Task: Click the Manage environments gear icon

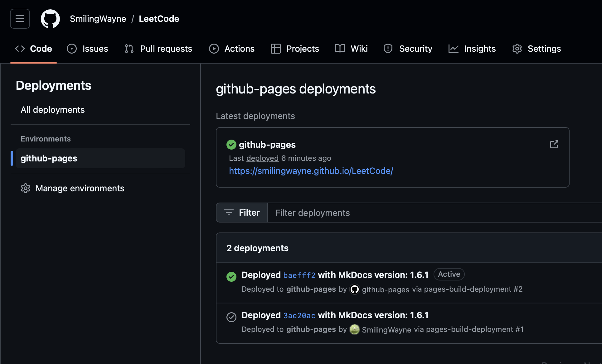Action: 26,188
